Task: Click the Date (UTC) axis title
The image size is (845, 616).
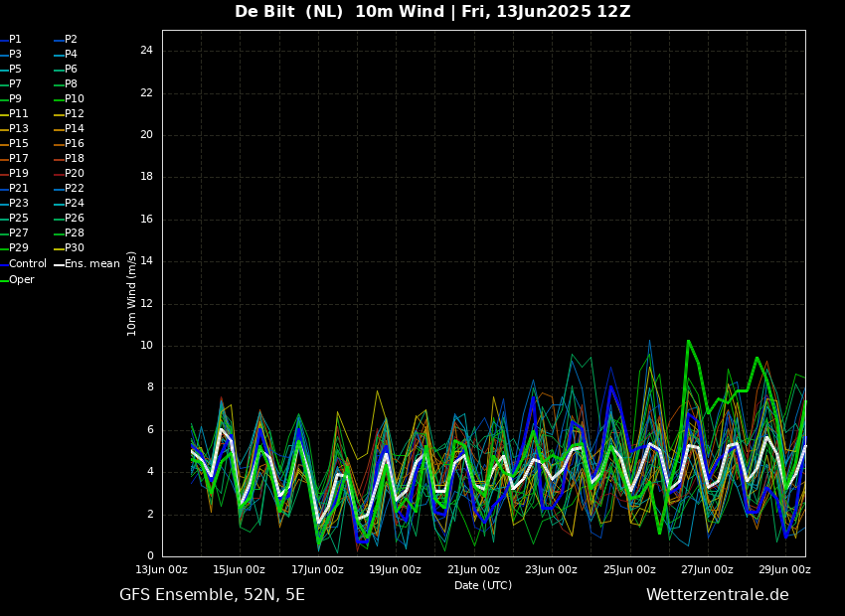Action: tap(483, 585)
